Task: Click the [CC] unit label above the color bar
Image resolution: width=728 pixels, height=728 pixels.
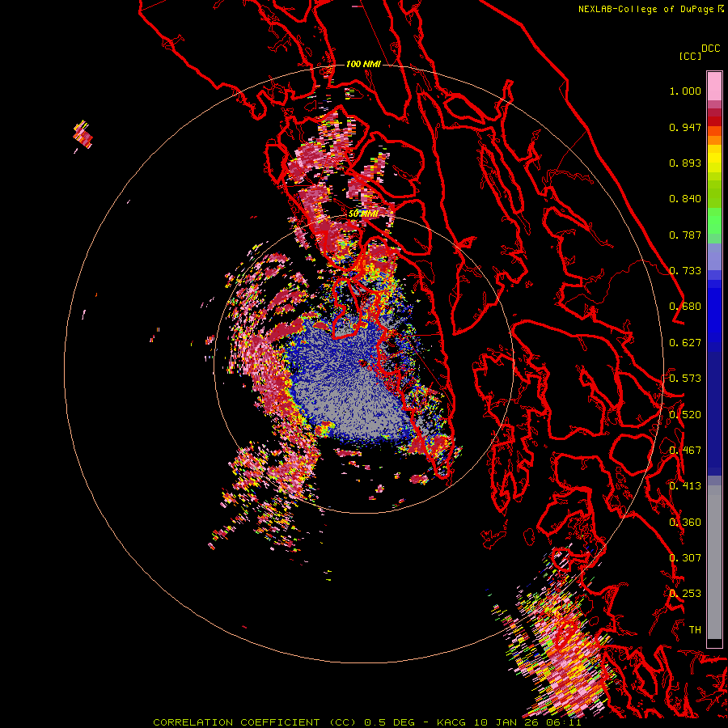Action: pos(690,56)
